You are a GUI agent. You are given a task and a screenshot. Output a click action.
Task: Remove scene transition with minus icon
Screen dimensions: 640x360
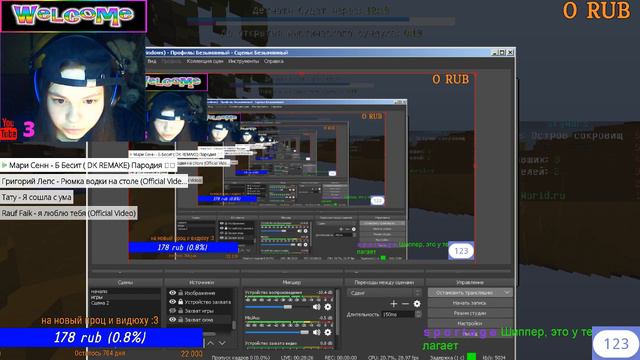(x=405, y=304)
